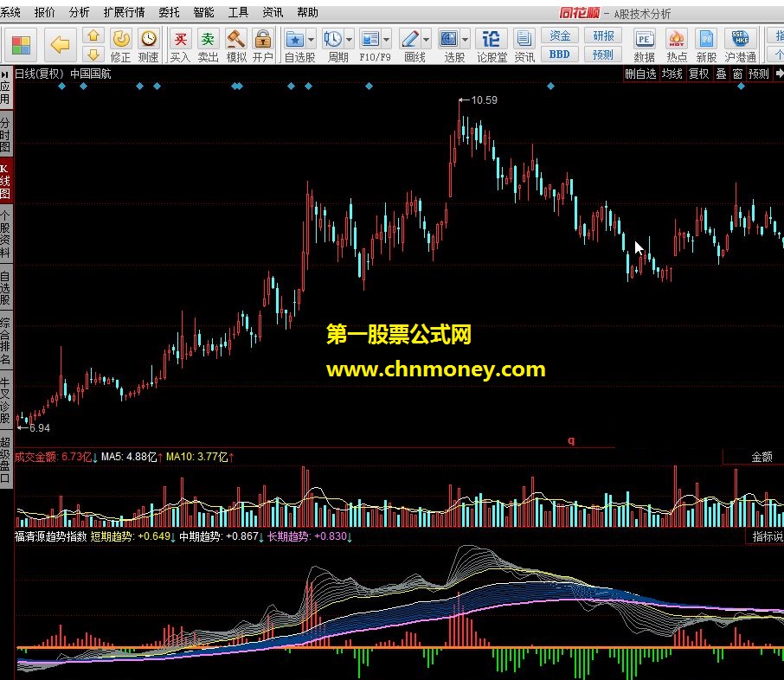Click the 10.59 high price label
The image size is (784, 680).
pos(484,100)
